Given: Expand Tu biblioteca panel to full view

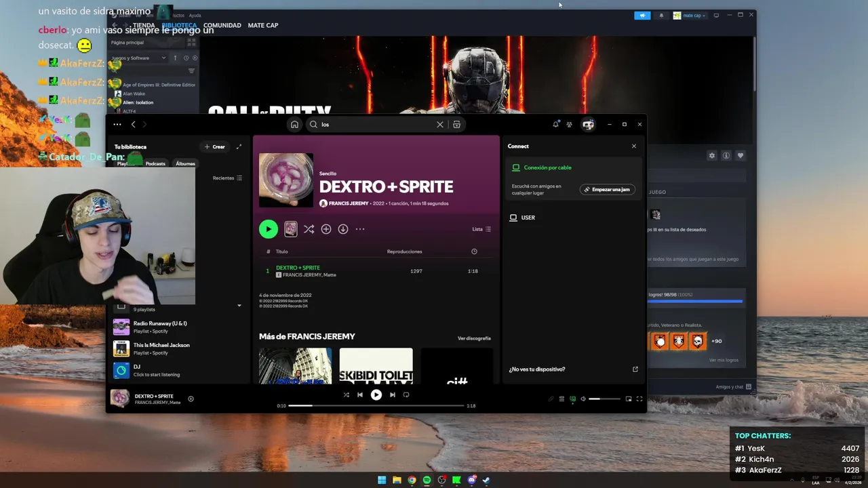Looking at the screenshot, I should [239, 146].
